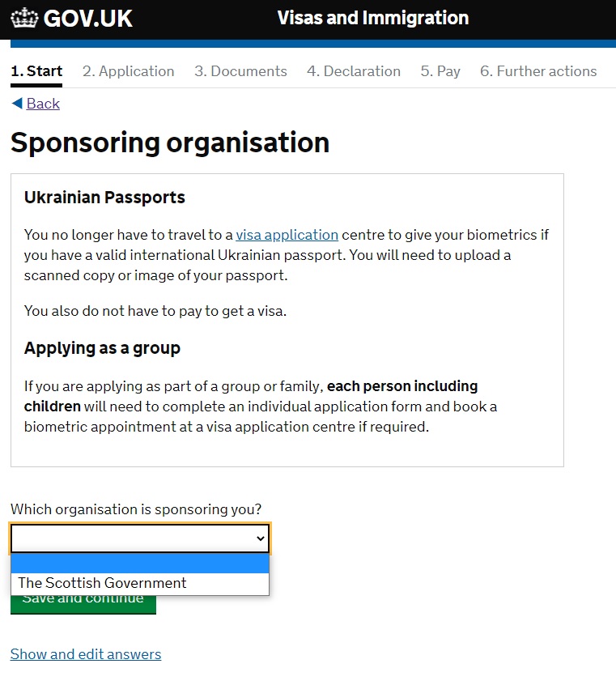This screenshot has height=681, width=616.
Task: Click the Show and edit answers link
Action: coord(86,654)
